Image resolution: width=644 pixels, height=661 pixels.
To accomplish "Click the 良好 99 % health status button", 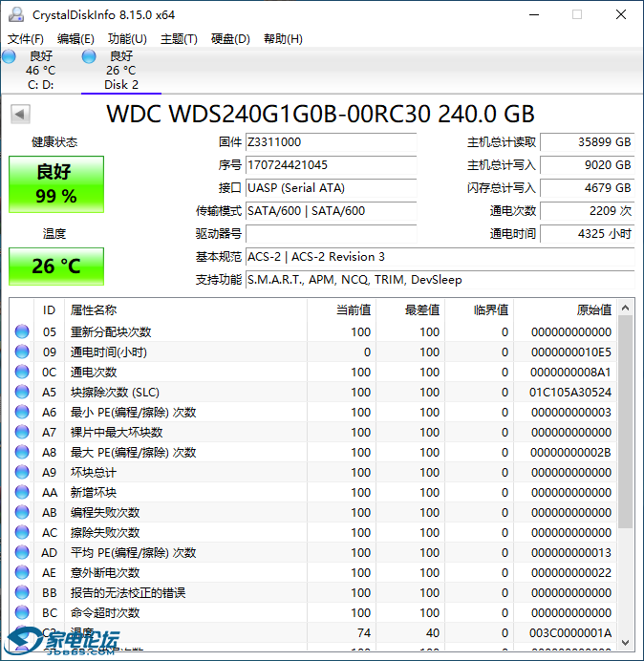I will coord(56,184).
